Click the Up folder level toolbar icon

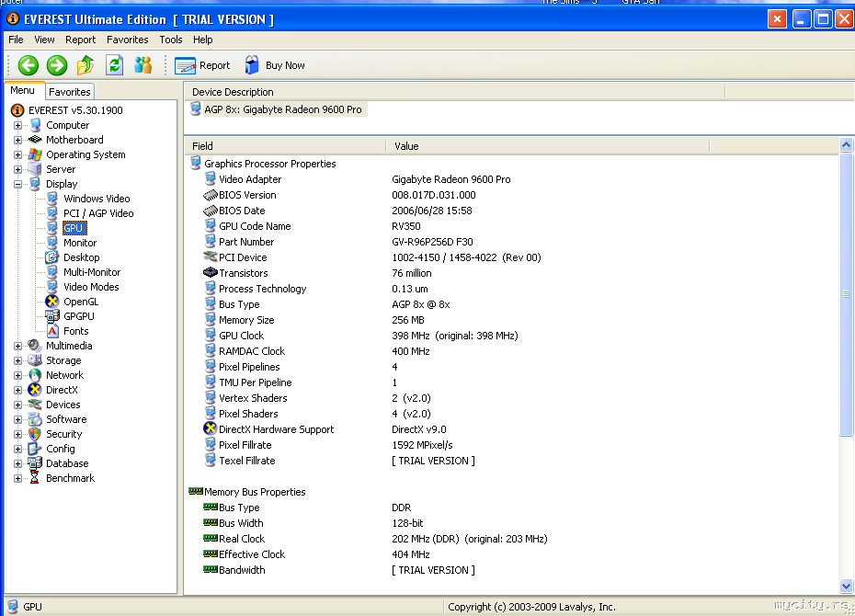click(x=85, y=65)
